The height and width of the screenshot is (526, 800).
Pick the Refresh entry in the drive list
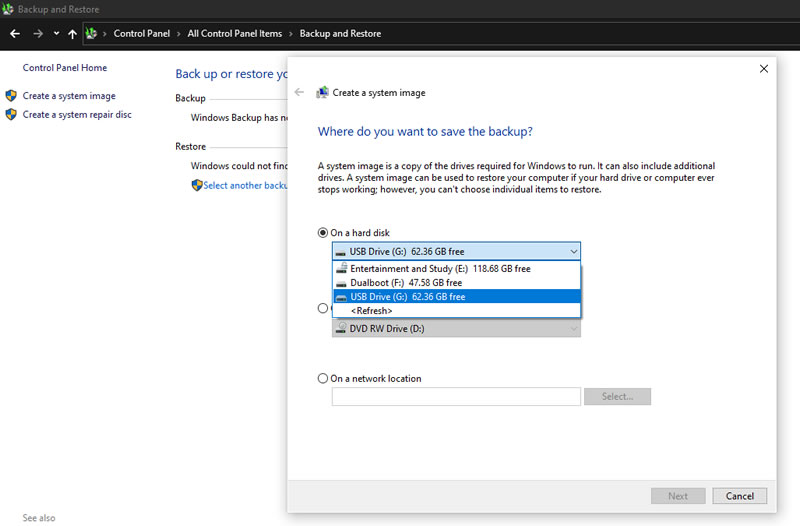coord(457,310)
